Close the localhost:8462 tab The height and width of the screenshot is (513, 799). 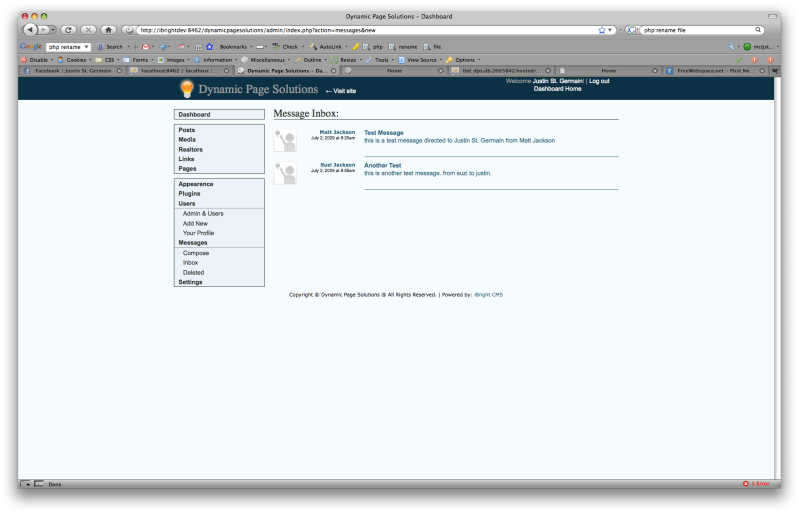coord(226,71)
